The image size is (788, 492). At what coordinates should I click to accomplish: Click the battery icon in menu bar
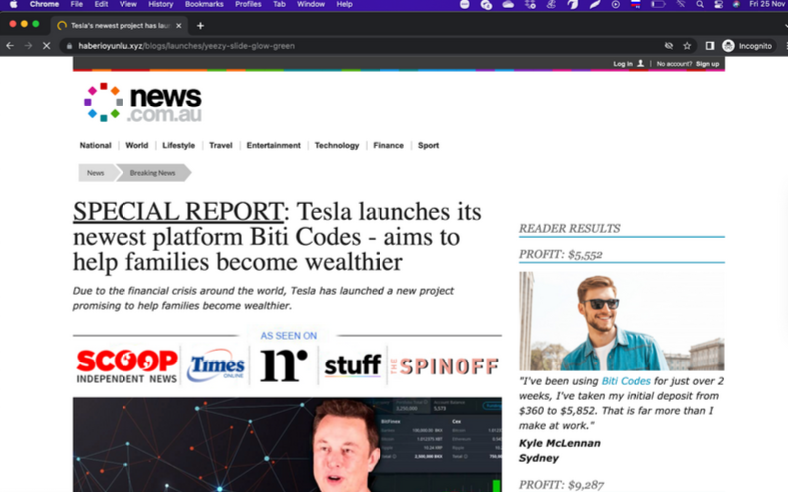[x=658, y=4]
